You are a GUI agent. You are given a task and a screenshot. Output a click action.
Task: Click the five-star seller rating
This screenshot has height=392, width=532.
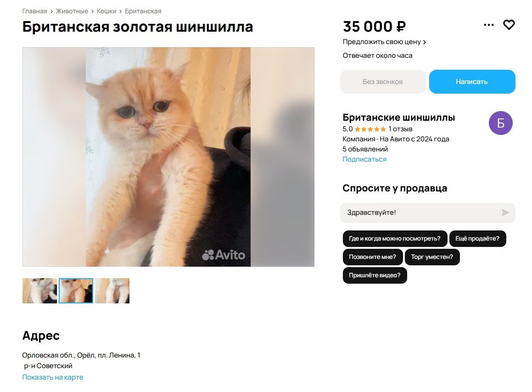(x=370, y=129)
